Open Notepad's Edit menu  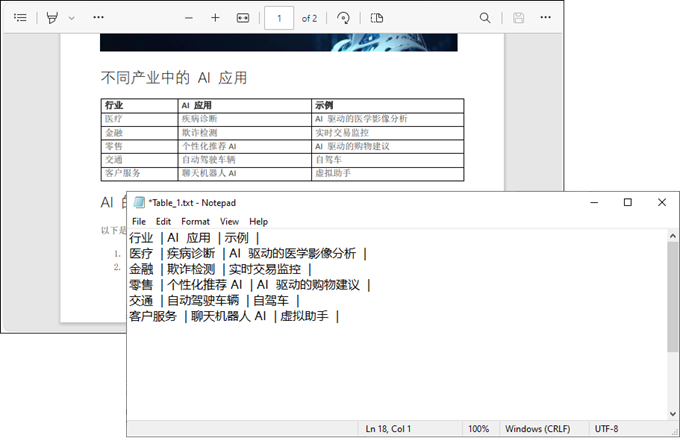(164, 221)
